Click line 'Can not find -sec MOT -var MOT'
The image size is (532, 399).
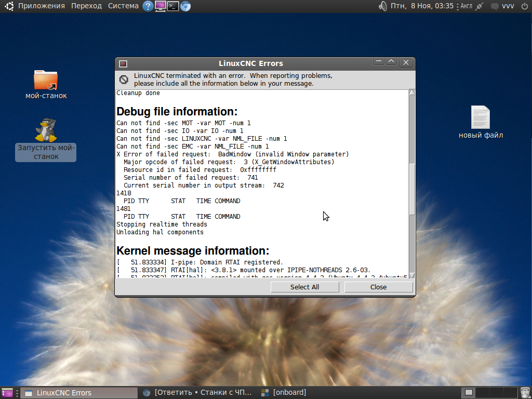pyautogui.click(x=183, y=123)
